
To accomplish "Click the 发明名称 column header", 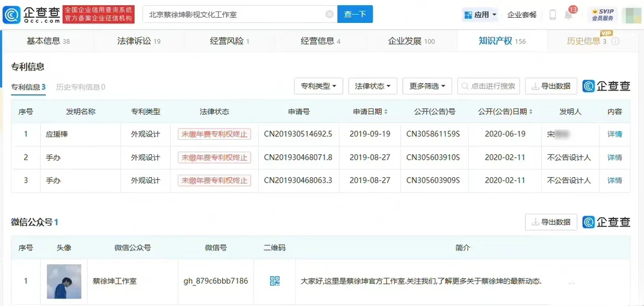I will coord(81,112).
